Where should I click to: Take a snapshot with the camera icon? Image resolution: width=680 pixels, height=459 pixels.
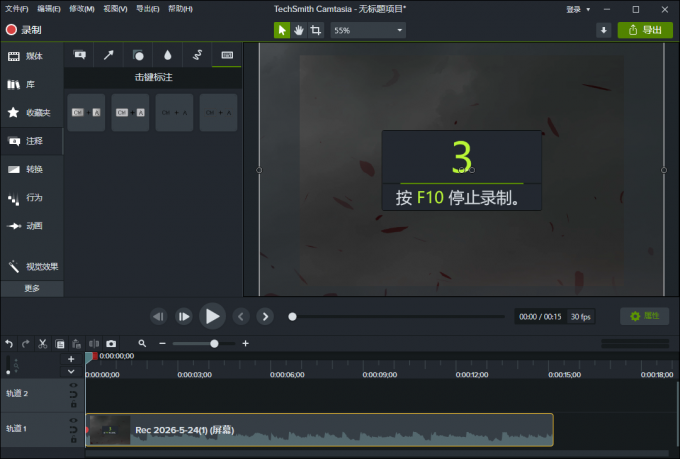[x=111, y=344]
